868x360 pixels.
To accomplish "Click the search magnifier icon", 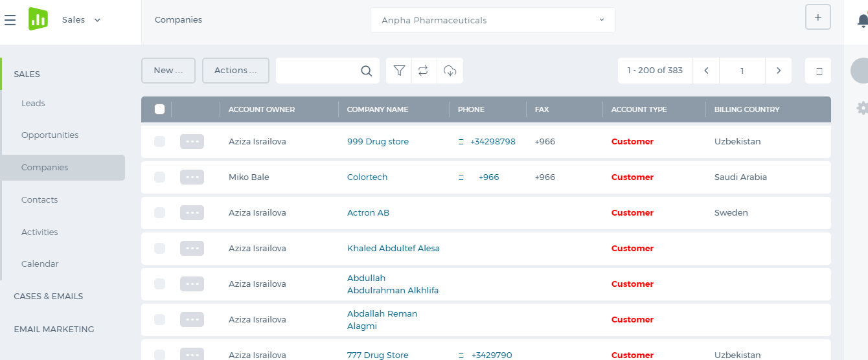I will pos(367,71).
